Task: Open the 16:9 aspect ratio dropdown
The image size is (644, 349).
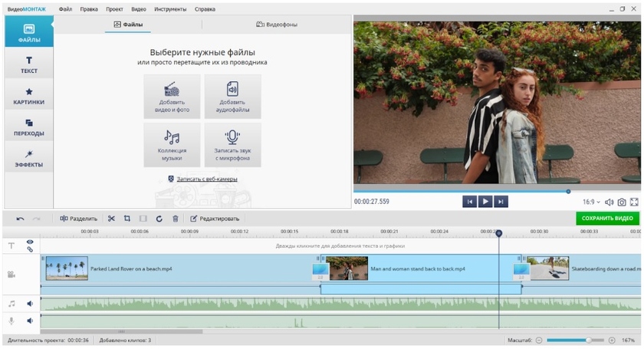Action: coord(591,202)
